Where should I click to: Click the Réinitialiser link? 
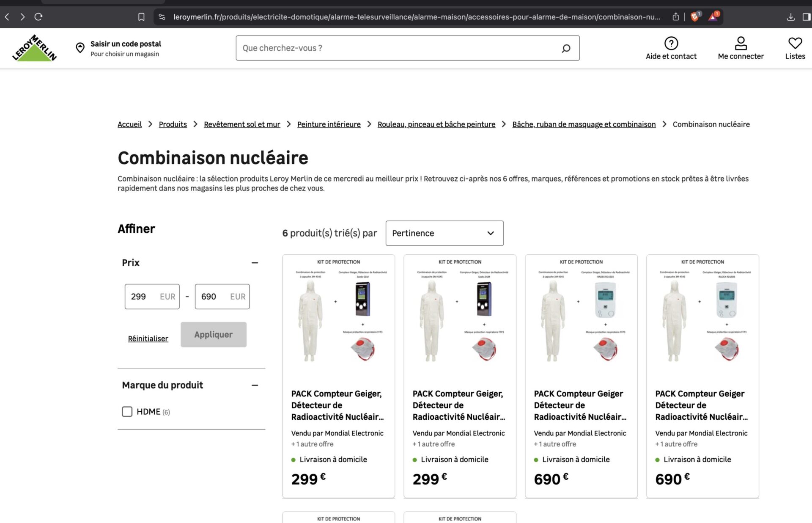coord(148,339)
